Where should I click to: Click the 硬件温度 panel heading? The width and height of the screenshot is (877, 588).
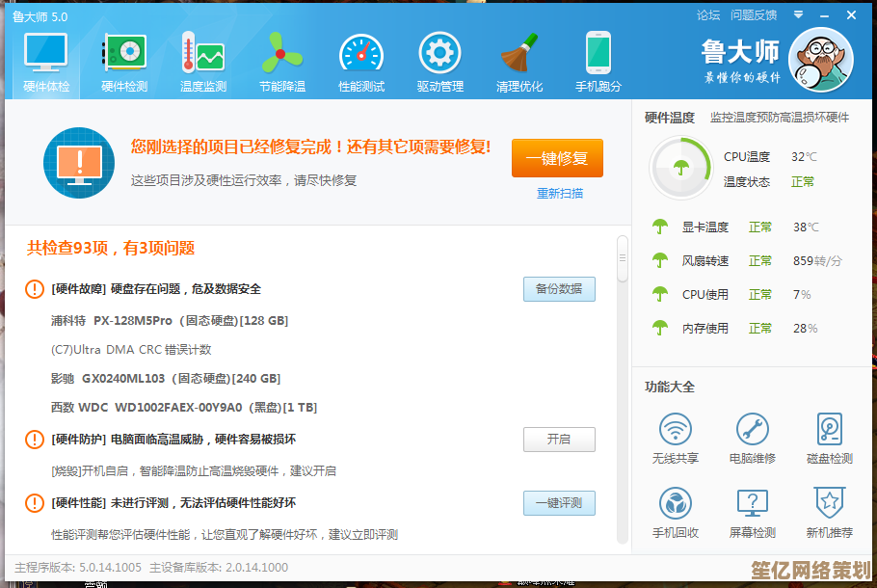point(670,118)
